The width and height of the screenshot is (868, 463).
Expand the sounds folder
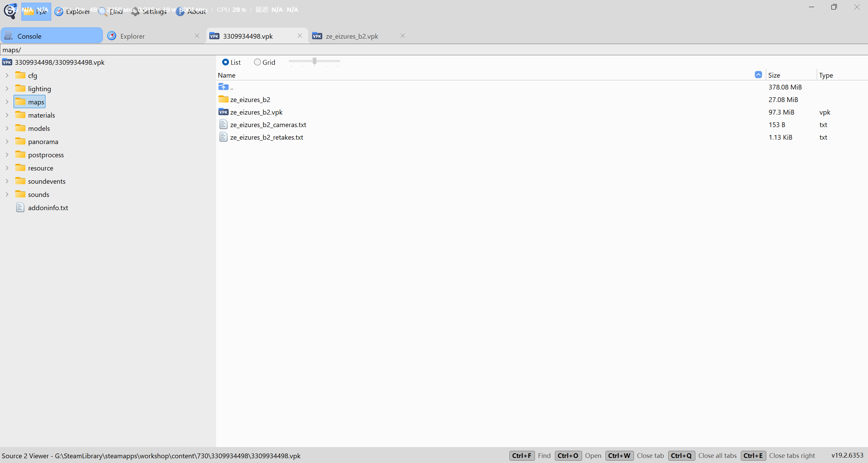click(7, 194)
